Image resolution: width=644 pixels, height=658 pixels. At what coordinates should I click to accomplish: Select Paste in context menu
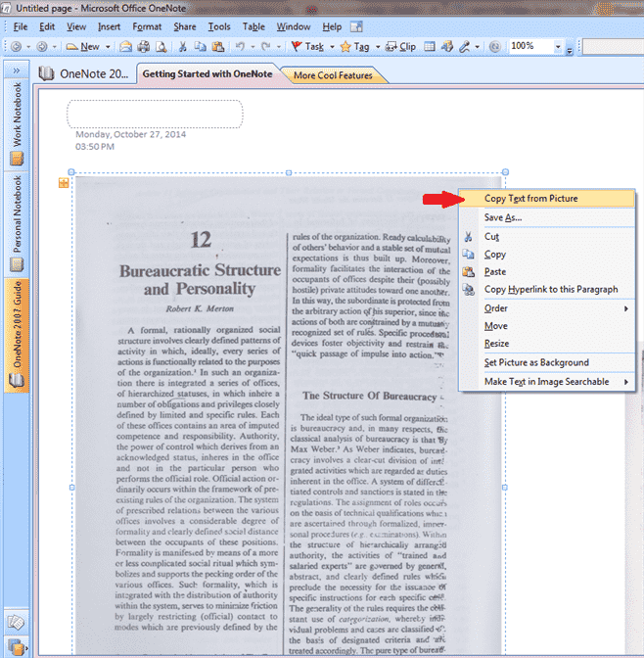547,272
